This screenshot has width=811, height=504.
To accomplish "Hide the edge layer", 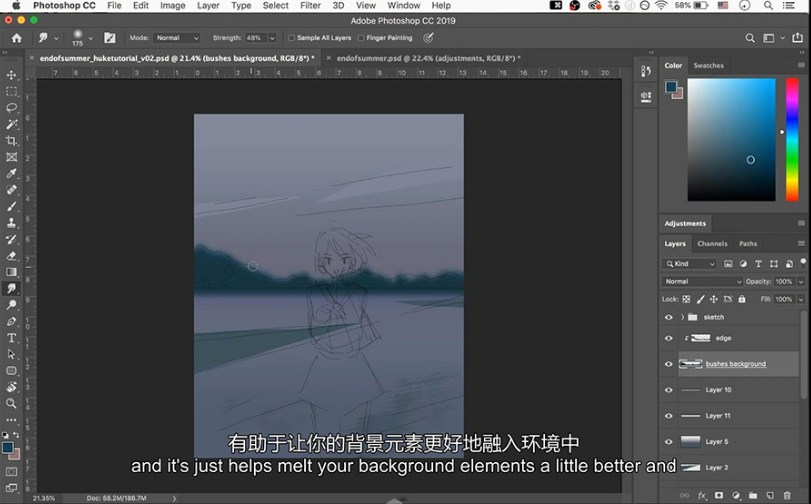I will pos(668,338).
